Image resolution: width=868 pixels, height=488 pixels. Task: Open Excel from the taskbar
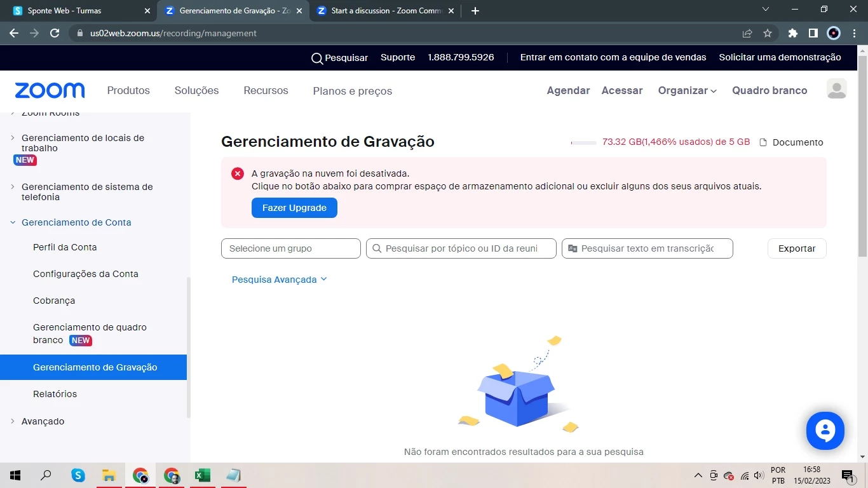point(203,475)
